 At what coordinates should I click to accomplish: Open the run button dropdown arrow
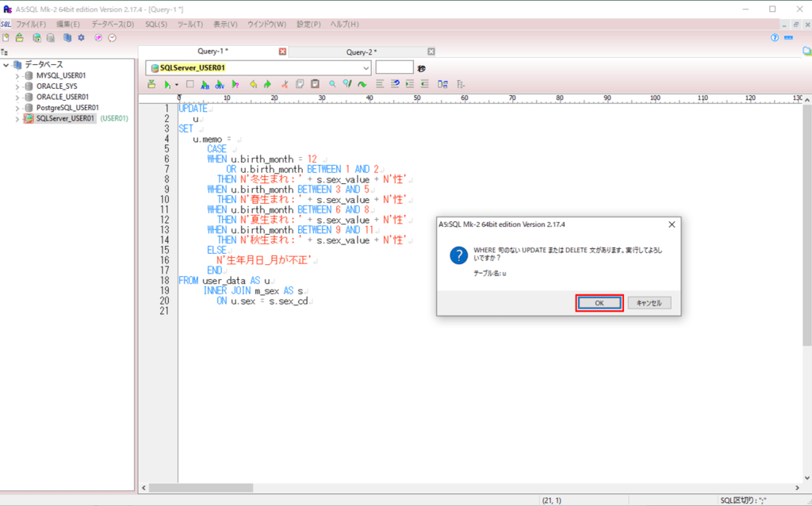pos(177,84)
